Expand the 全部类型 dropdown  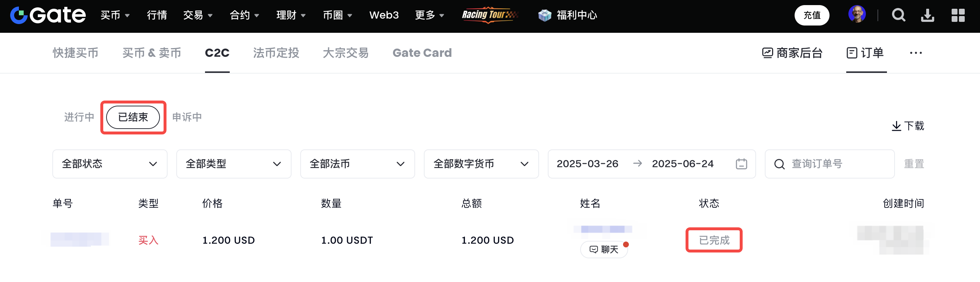234,164
